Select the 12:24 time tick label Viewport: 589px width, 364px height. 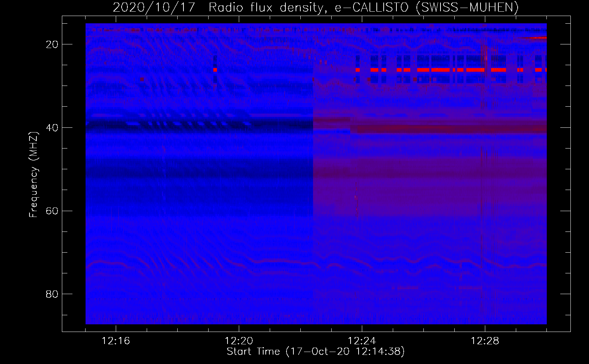point(362,341)
